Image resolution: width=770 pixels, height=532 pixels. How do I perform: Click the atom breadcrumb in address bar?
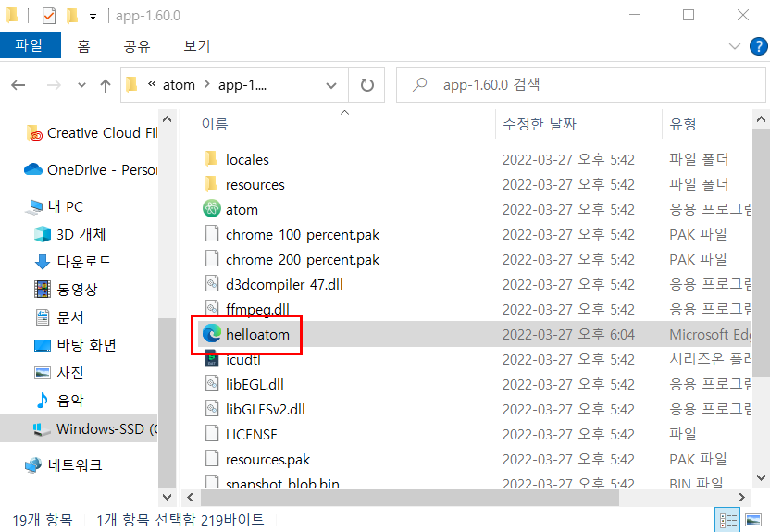click(x=179, y=85)
